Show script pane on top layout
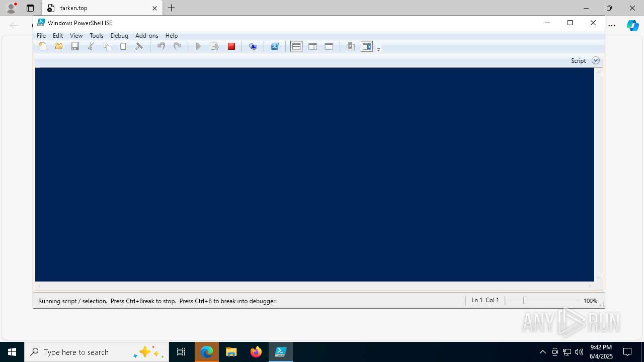Screen dimensions: 644x362 coord(296,46)
